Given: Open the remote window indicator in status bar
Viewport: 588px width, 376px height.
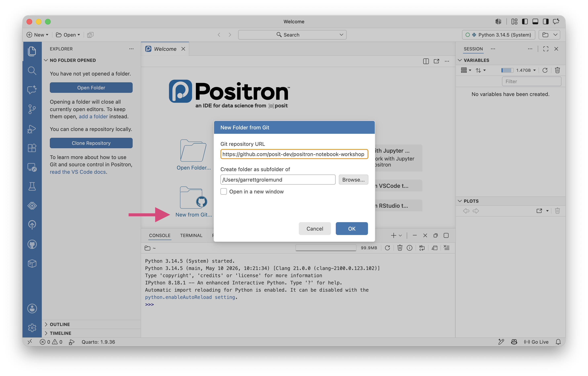Looking at the screenshot, I should pos(30,342).
